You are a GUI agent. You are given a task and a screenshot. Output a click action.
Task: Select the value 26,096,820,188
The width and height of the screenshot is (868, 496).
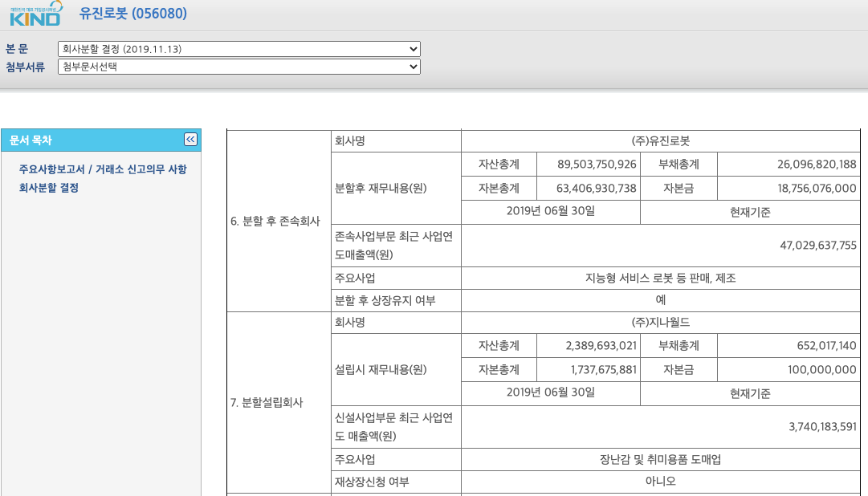pyautogui.click(x=817, y=165)
